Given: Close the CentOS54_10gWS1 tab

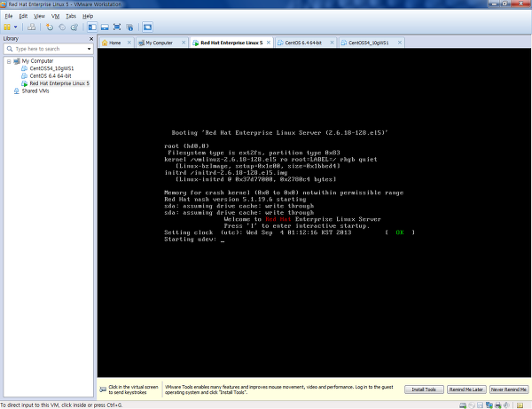Looking at the screenshot, I should click(x=400, y=43).
